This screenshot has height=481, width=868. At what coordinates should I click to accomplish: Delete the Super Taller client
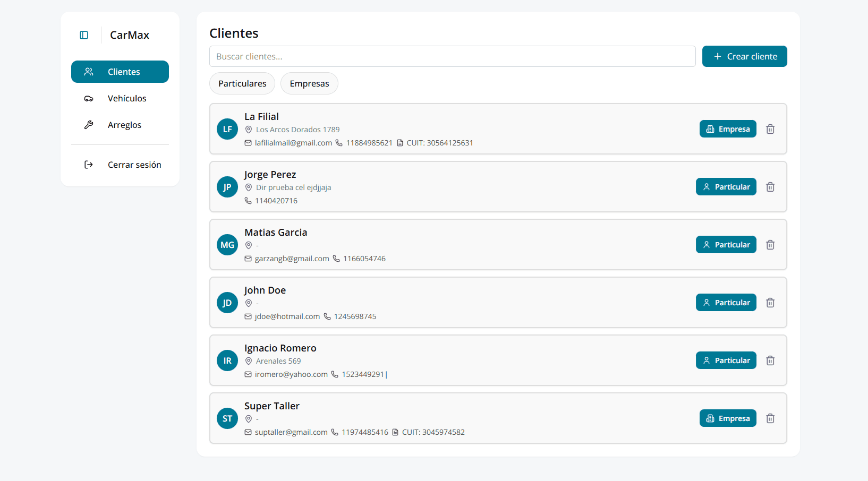click(x=770, y=418)
